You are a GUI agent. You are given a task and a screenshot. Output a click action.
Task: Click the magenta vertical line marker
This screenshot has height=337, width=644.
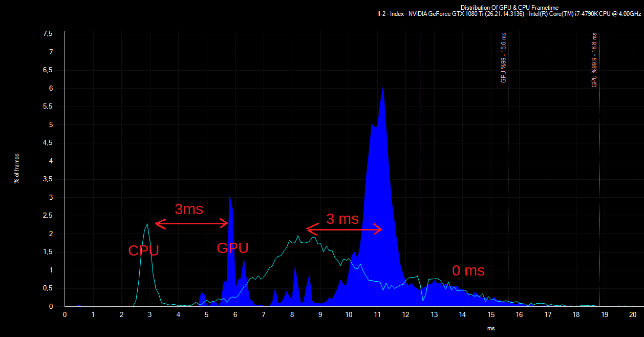[420, 168]
